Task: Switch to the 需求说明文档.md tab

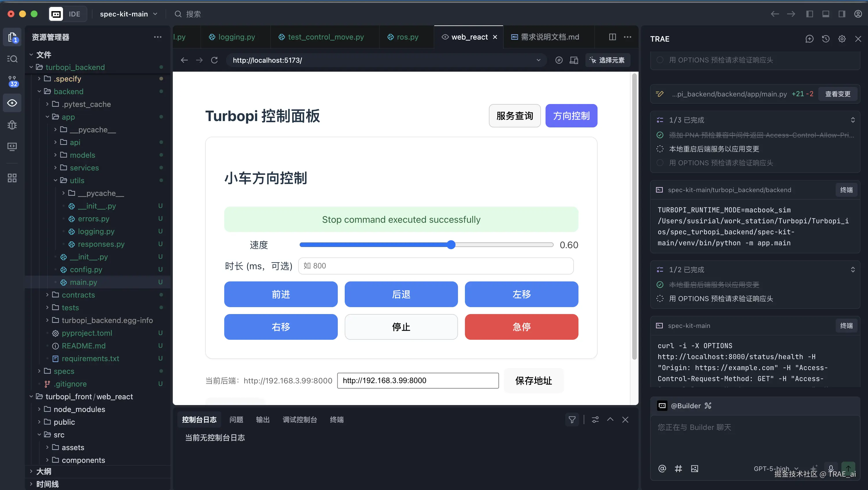Action: pos(549,37)
